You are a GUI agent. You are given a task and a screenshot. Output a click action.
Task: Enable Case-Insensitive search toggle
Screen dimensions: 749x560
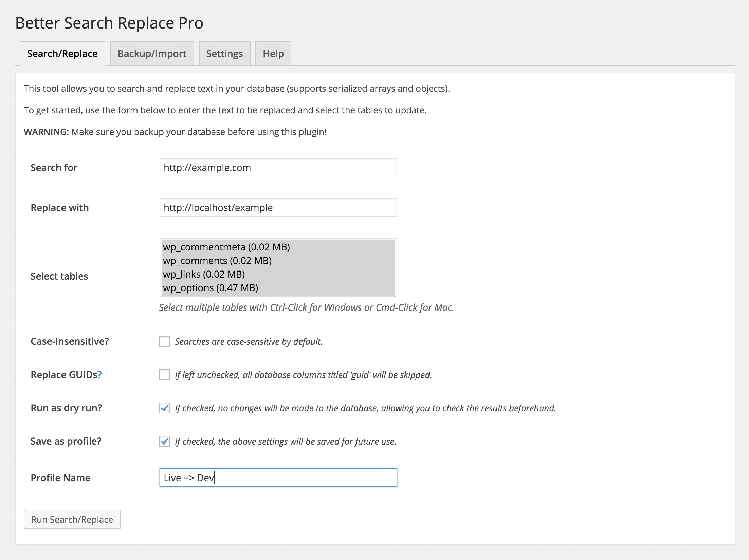click(164, 341)
